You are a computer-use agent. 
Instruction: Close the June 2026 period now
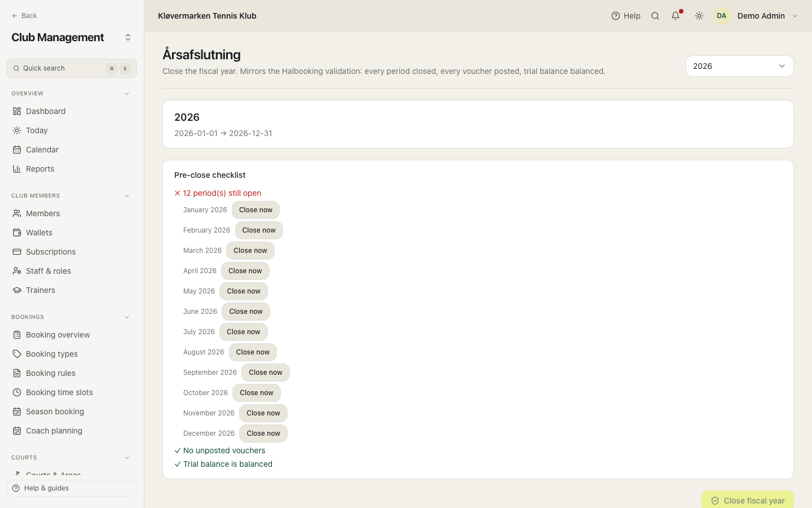click(246, 312)
